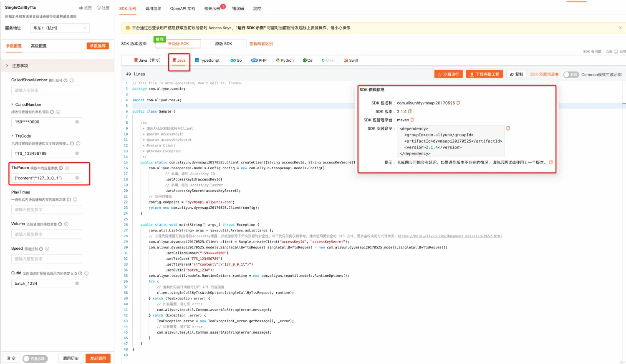Click 下载完整工程 download button
This screenshot has height=364, width=626.
(x=485, y=74)
